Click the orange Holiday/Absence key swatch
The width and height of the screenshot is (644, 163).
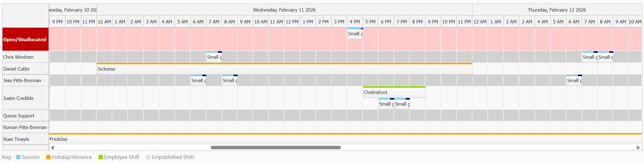coord(49,157)
